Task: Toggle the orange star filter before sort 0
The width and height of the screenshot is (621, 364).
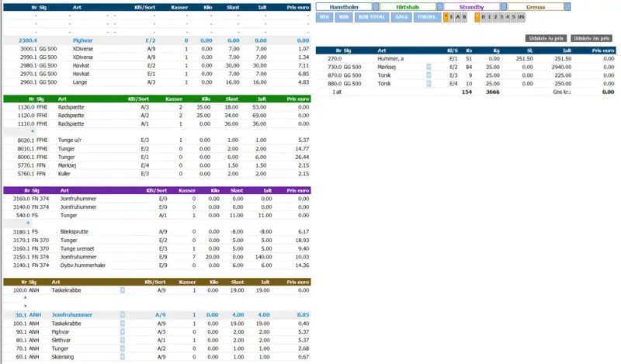Action: pyautogui.click(x=477, y=17)
